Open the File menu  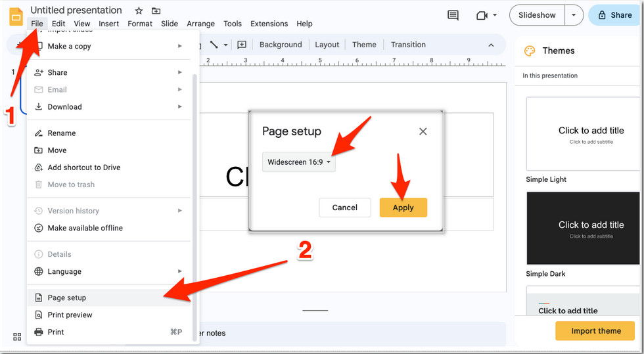(x=37, y=24)
